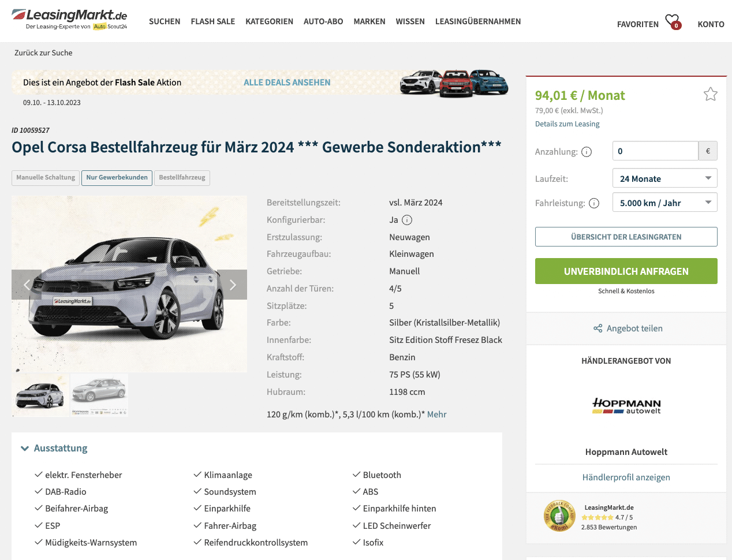732x560 pixels.
Task: Click the Anzahlung amount input field
Action: 655,151
